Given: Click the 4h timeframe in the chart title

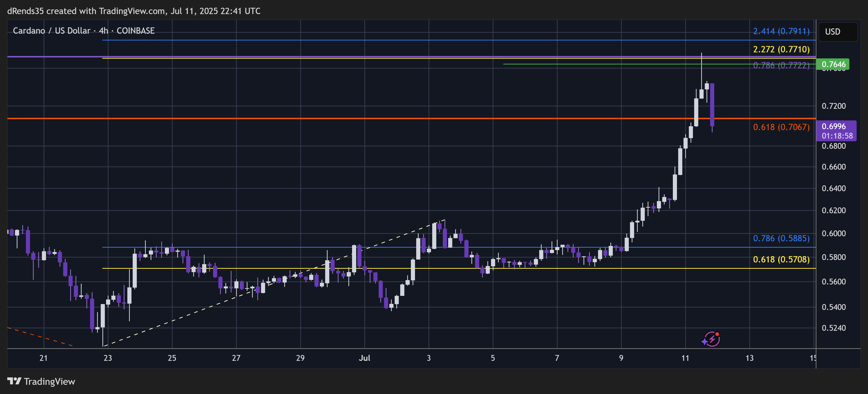Looking at the screenshot, I should click(x=103, y=31).
